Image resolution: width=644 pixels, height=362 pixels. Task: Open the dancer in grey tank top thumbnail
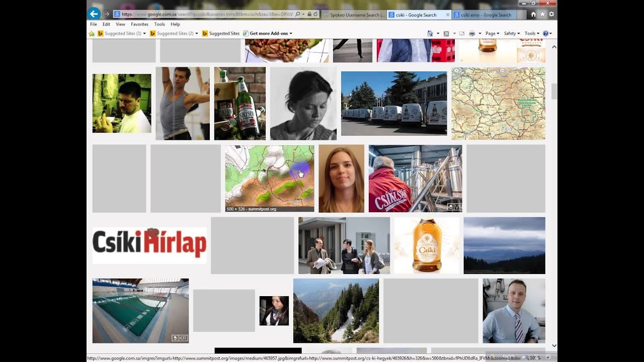tap(183, 104)
